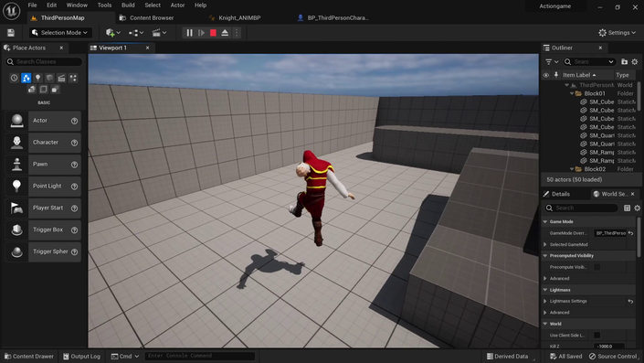Click the Enter Console Command field
Viewport: 644px width, 363px height.
(200, 356)
